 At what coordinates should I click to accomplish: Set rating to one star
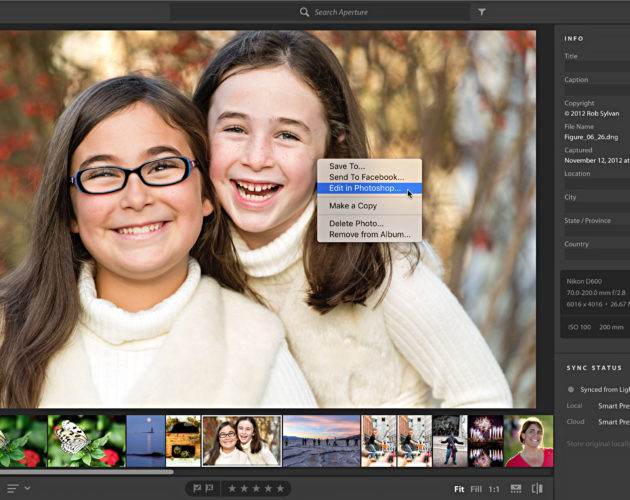click(232, 488)
